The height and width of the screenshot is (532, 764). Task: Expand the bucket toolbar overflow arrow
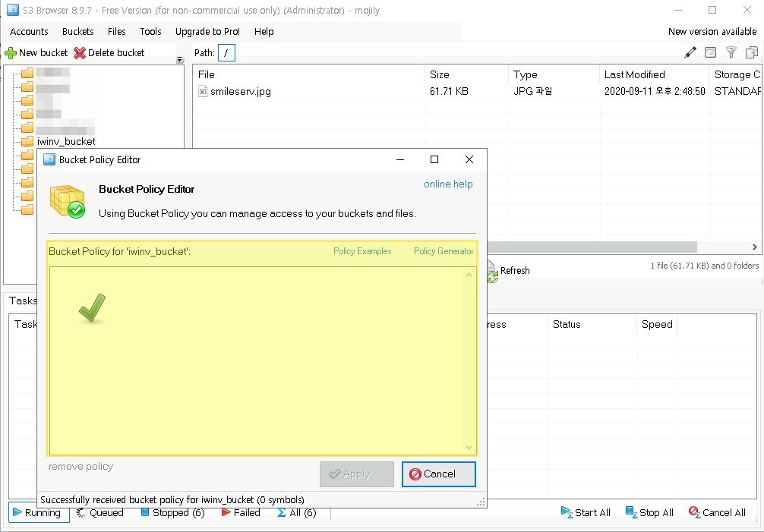click(180, 59)
